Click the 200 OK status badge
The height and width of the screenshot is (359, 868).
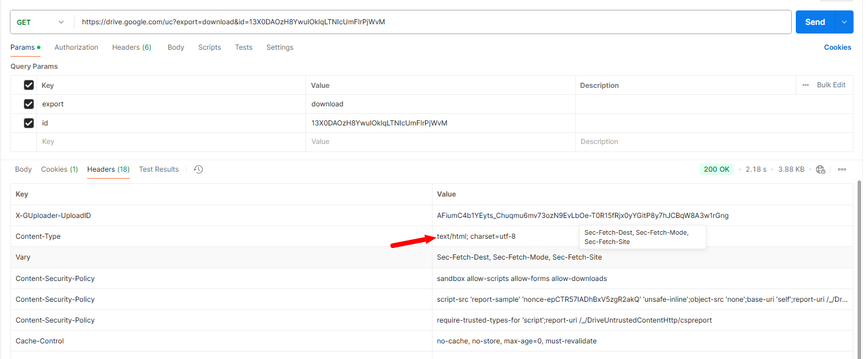click(x=717, y=169)
